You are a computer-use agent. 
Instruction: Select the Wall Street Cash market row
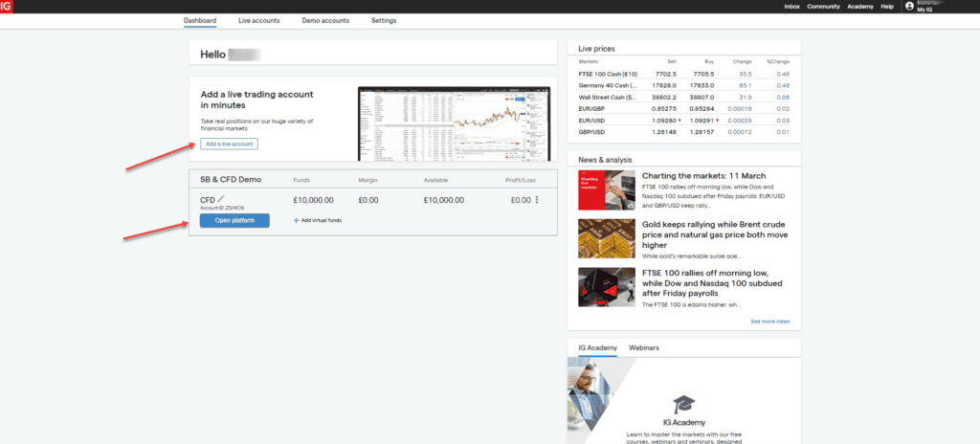click(683, 97)
